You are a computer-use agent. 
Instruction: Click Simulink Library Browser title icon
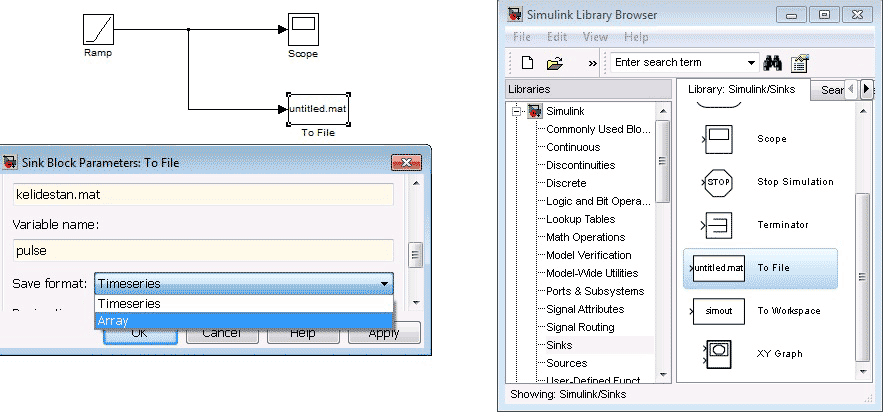[x=515, y=15]
